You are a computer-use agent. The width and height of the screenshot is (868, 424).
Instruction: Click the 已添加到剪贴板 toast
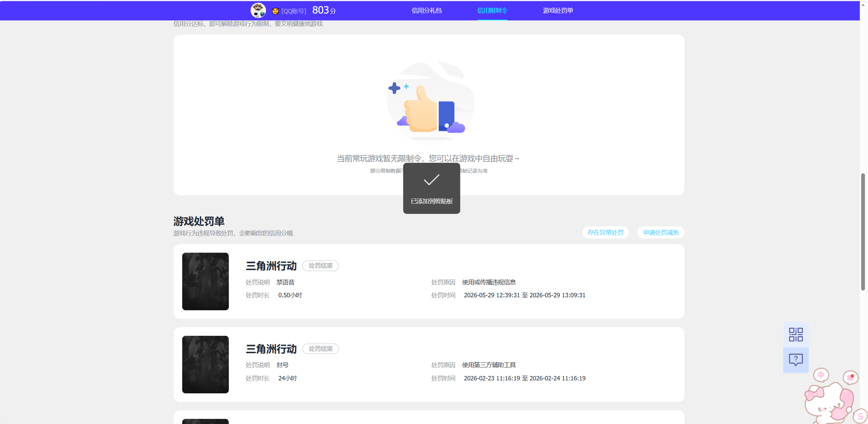(x=431, y=188)
